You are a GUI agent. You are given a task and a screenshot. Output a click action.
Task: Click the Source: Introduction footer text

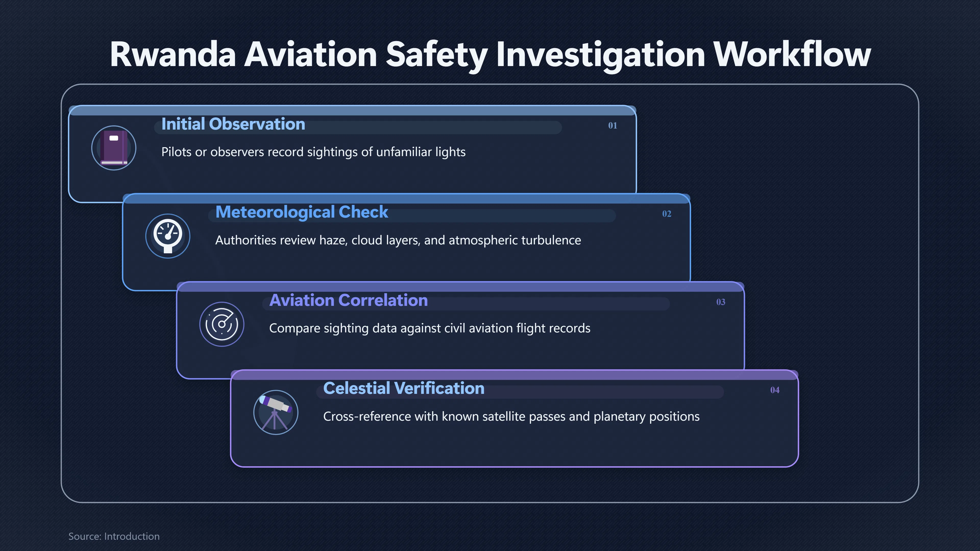pyautogui.click(x=114, y=536)
